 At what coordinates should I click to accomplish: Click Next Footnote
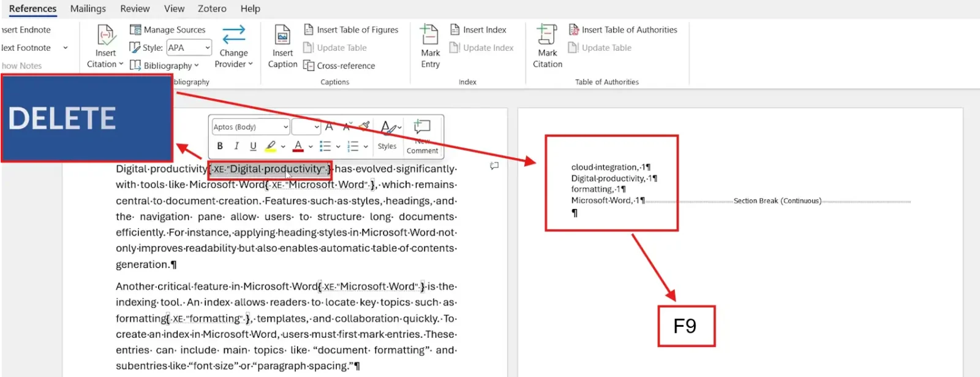[26, 47]
